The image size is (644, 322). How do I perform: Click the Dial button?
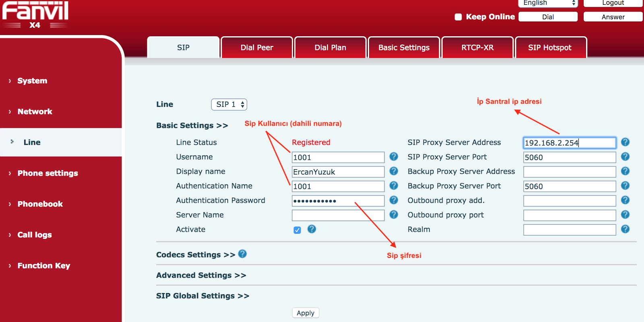point(548,17)
